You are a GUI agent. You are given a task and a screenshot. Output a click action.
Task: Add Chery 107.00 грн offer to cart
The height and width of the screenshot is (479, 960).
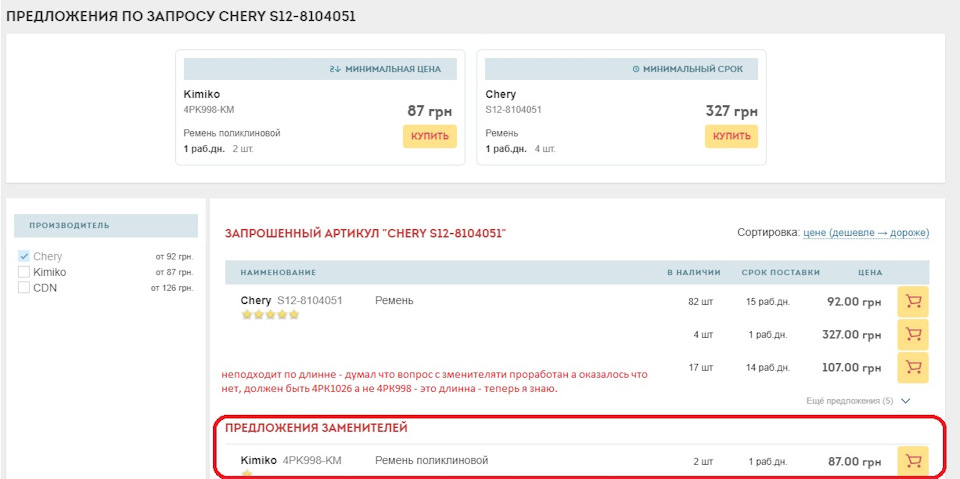pos(913,368)
